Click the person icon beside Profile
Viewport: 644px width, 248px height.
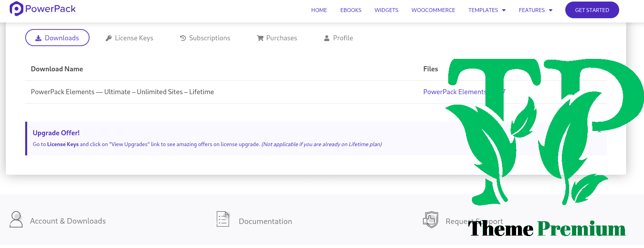pos(327,38)
